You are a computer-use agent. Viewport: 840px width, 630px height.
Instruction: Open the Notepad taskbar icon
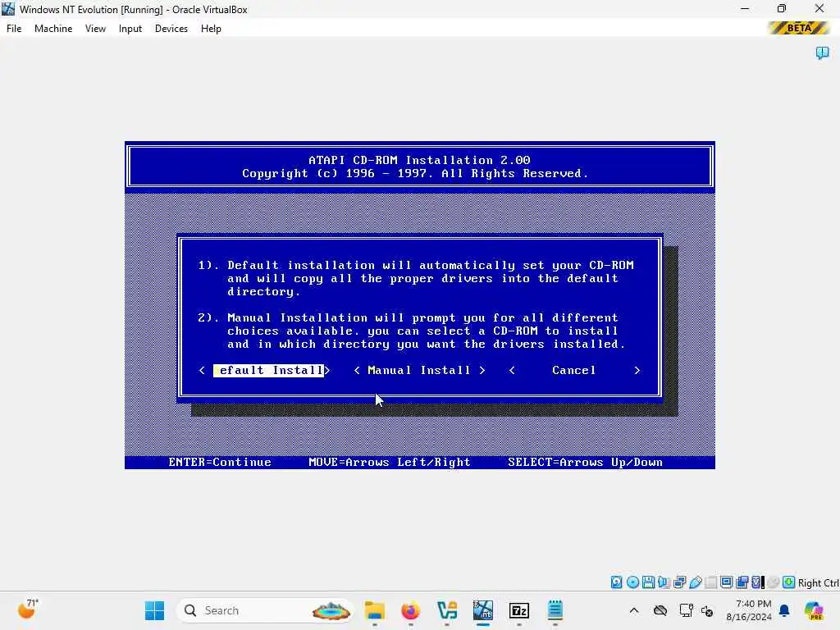(x=555, y=610)
